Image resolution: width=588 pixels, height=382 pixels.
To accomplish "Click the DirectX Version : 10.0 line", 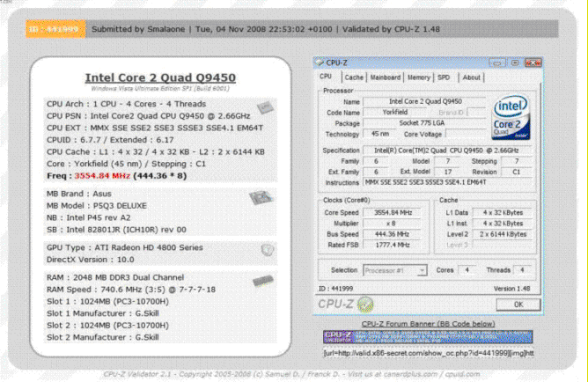I will pyautogui.click(x=91, y=260).
